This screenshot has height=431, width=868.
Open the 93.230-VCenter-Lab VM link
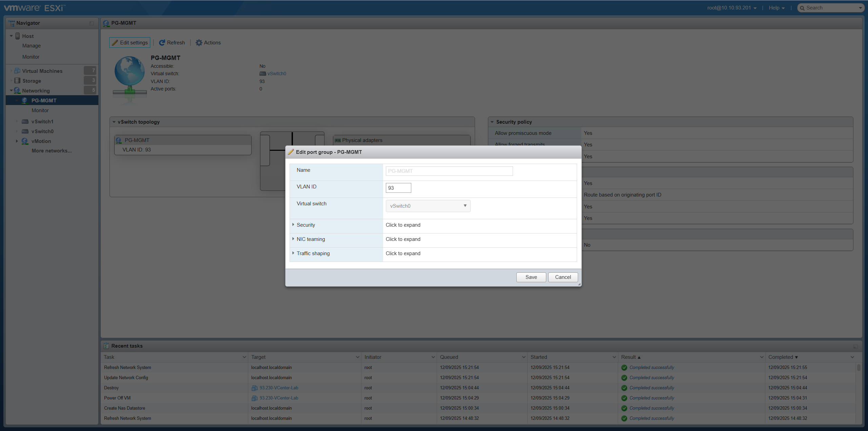point(279,388)
